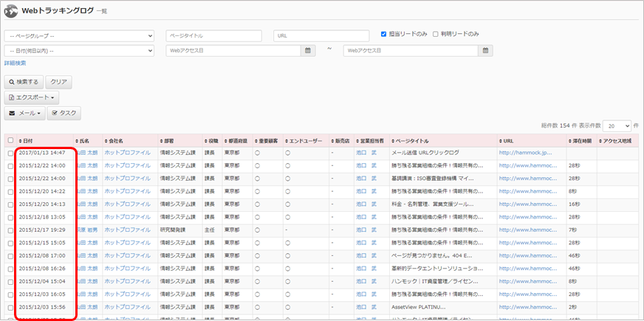This screenshot has height=321, width=644.
Task: Open the ページグループ dropdown
Action: tap(79, 35)
